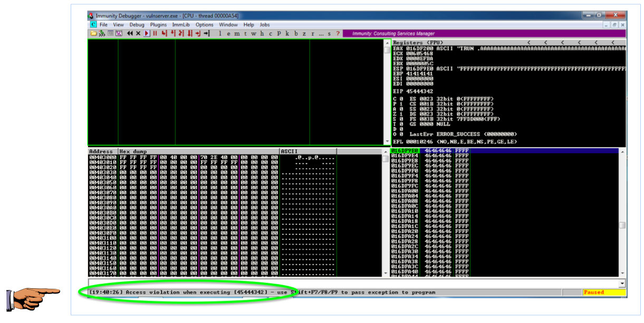
Task: Click the Address column header in dump
Action: tap(102, 151)
